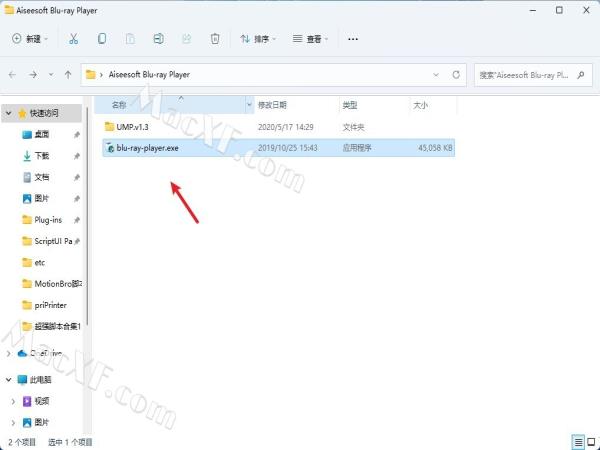Image resolution: width=600 pixels, height=450 pixels.
Task: Go forward with the forward arrow
Action: coord(33,75)
